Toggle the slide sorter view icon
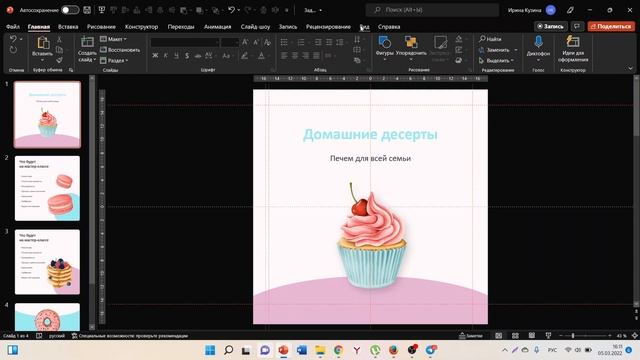This screenshot has width=640, height=360. [516, 336]
